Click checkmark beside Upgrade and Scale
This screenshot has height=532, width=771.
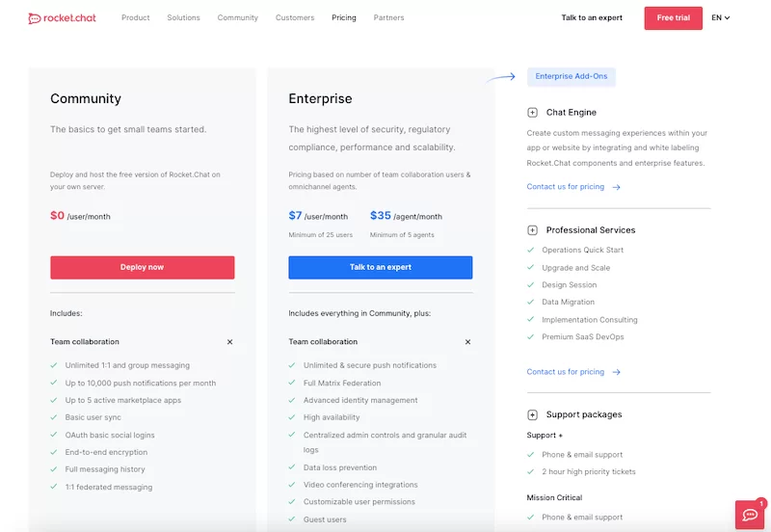(531, 268)
